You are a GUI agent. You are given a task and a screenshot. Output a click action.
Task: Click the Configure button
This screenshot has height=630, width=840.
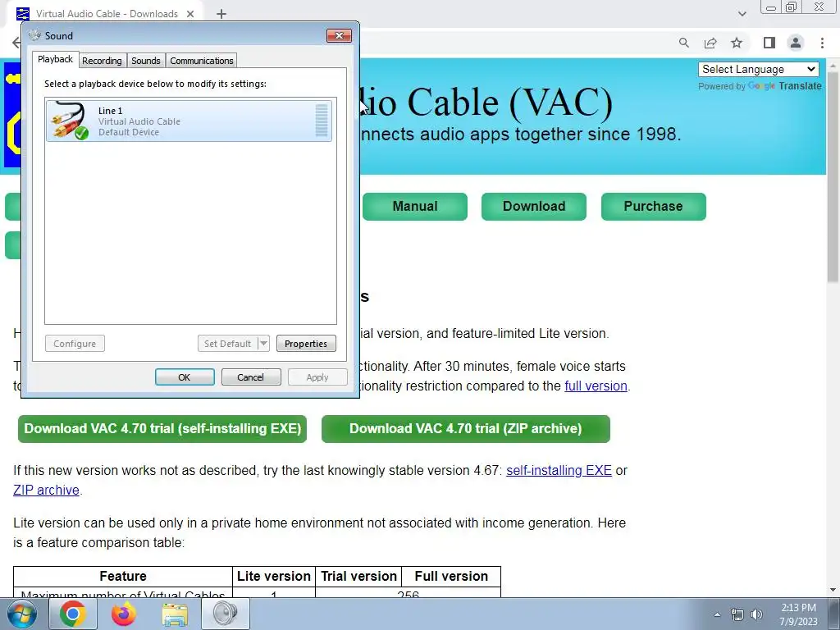pyautogui.click(x=75, y=344)
